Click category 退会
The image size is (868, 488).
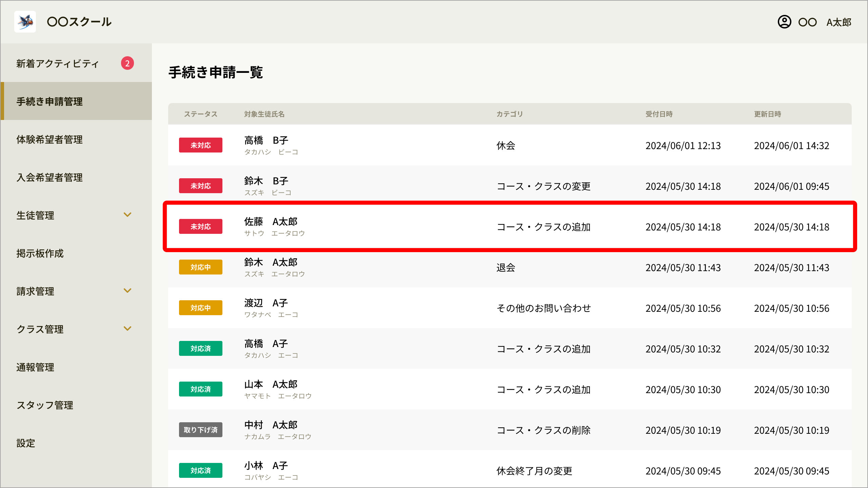506,268
